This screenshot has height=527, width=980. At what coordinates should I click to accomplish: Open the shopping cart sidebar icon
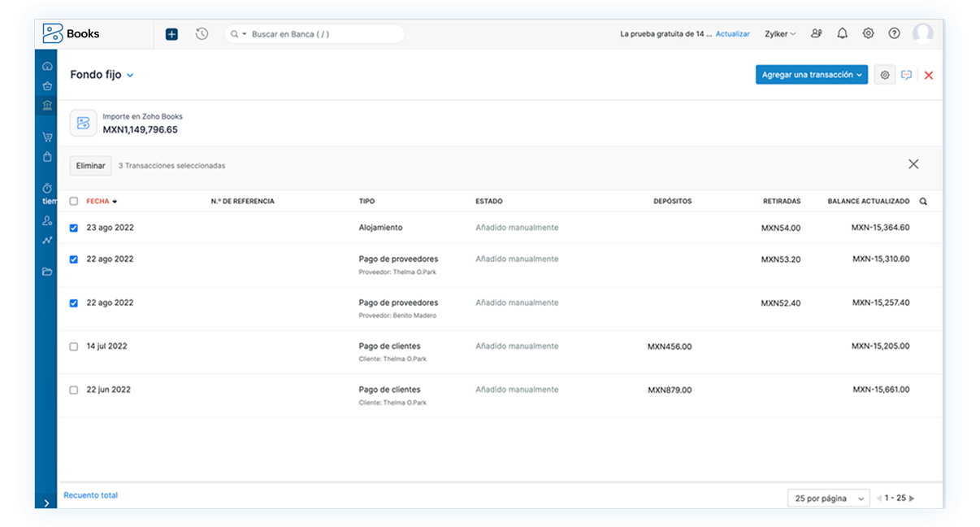[47, 137]
